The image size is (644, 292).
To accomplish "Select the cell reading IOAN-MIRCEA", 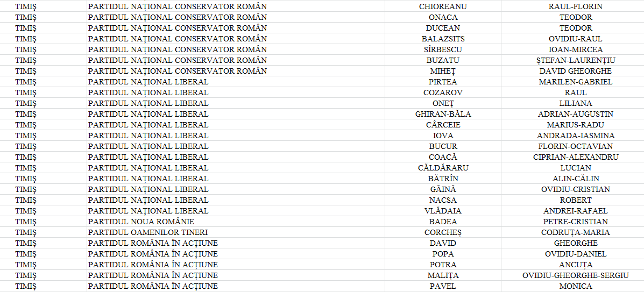I will tap(575, 49).
